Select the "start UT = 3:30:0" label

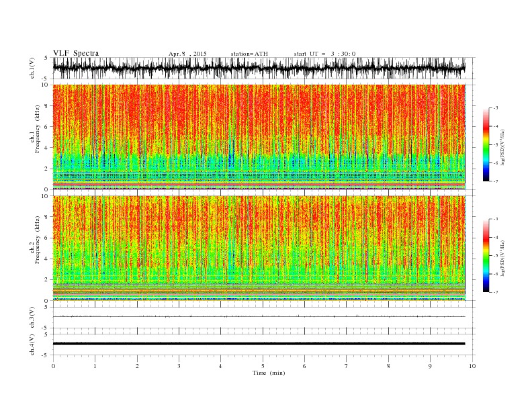pos(324,54)
